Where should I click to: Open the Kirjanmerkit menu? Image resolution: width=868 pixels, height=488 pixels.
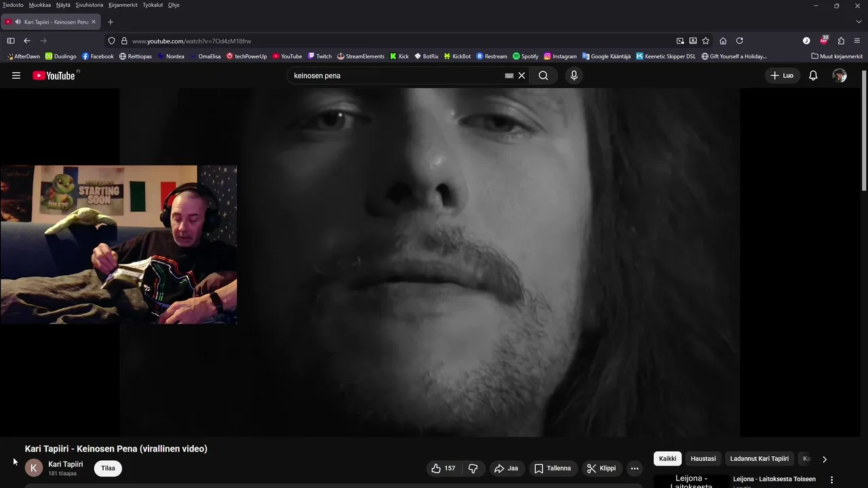point(123,5)
